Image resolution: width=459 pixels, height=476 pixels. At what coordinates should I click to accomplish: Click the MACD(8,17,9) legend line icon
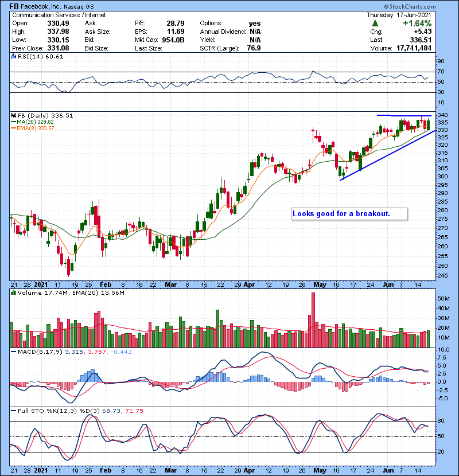[x=12, y=351]
